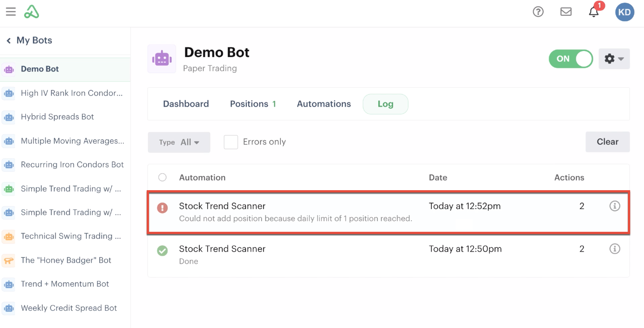The width and height of the screenshot is (644, 328).
Task: Check the Errors only checkbox
Action: tap(231, 142)
